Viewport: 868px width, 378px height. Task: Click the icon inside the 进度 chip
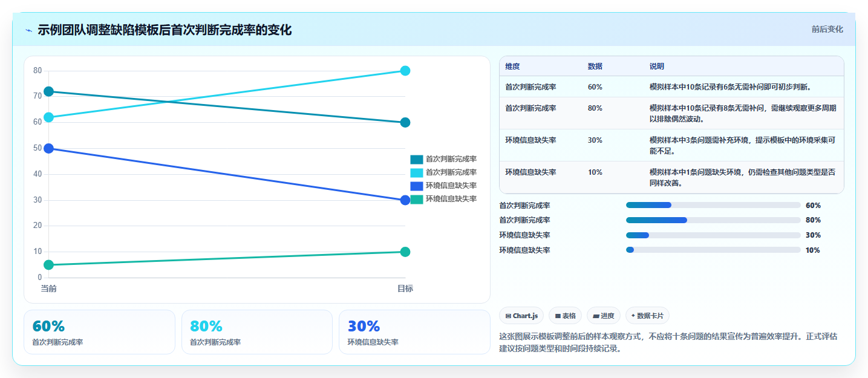(596, 316)
